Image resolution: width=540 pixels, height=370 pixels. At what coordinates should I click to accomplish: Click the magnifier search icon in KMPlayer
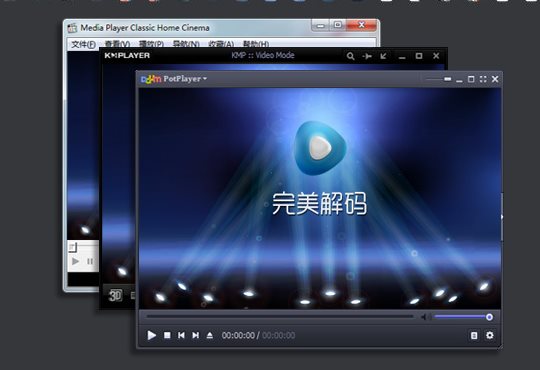point(350,56)
